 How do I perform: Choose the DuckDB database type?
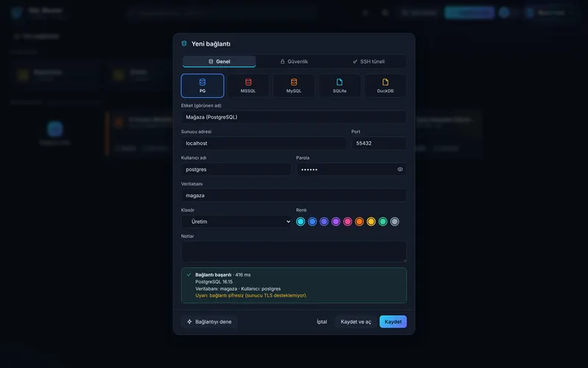click(x=385, y=85)
